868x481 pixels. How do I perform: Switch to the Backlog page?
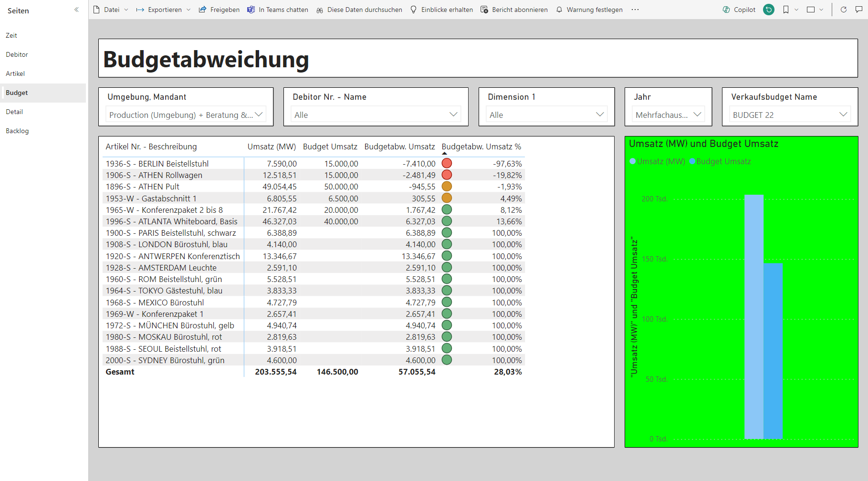(17, 131)
